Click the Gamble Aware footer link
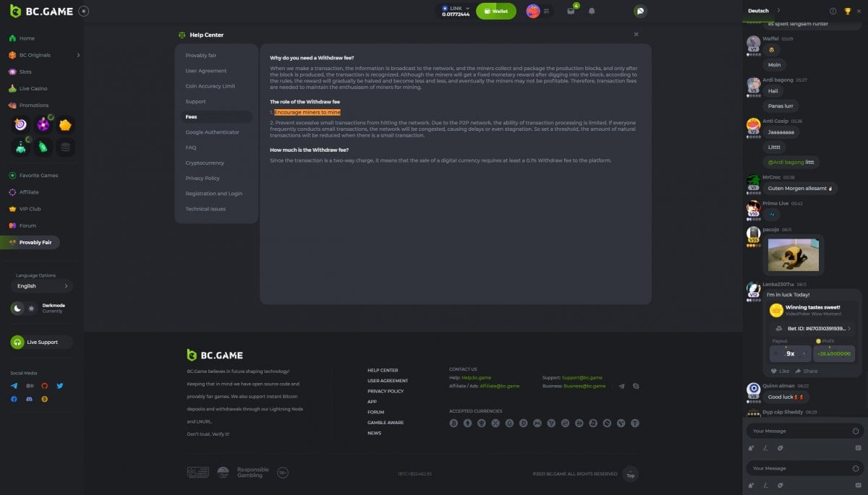The image size is (868, 495). (x=385, y=423)
